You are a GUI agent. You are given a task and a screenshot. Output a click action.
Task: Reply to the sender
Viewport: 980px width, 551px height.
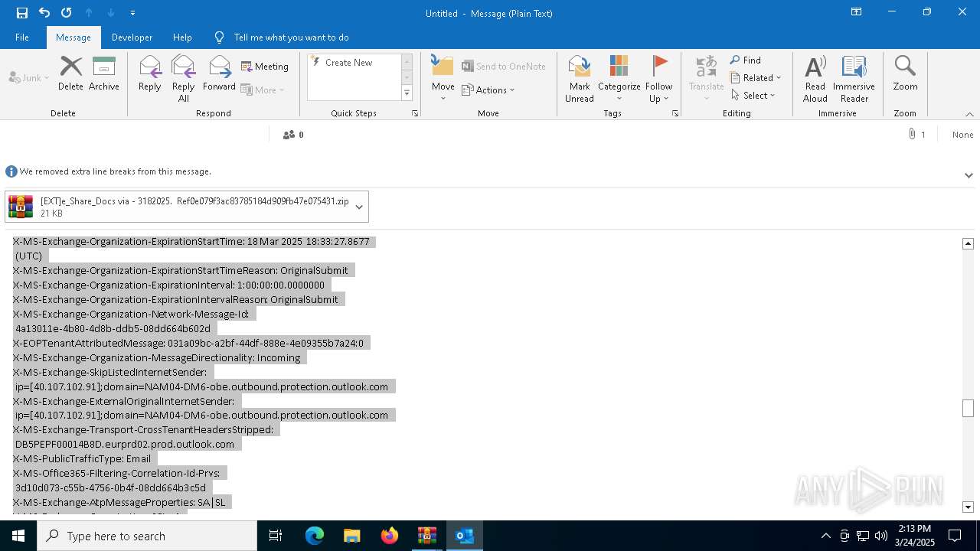(x=150, y=73)
